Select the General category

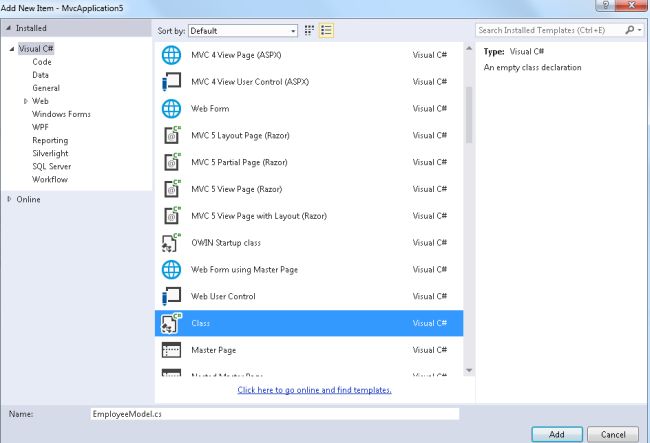[x=46, y=88]
